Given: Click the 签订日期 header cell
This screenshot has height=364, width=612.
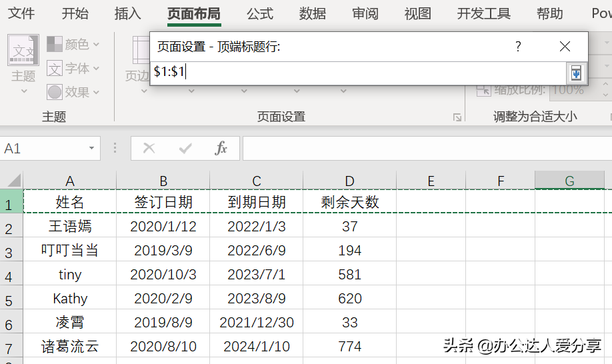Looking at the screenshot, I should click(163, 202).
